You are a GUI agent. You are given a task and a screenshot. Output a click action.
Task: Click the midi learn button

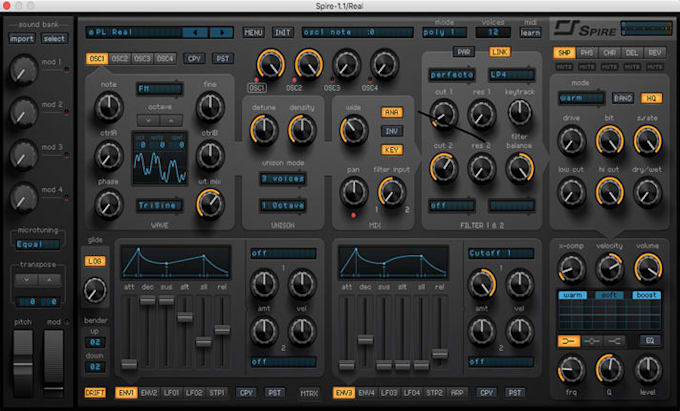point(530,33)
